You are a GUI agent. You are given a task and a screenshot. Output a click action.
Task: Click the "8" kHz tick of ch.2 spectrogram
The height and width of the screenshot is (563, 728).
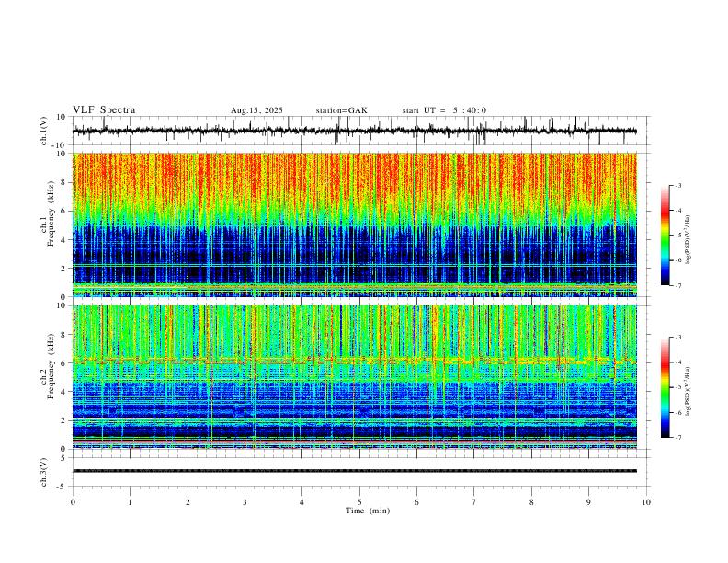[64, 335]
